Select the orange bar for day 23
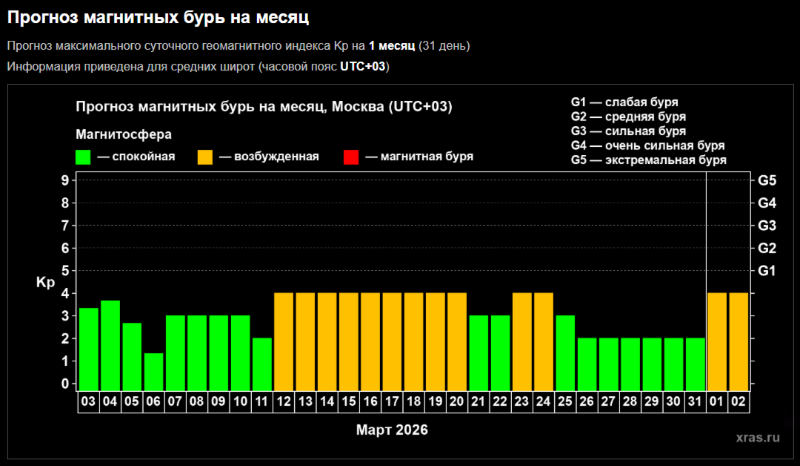Screen dimensions: 800x466 tap(522, 341)
